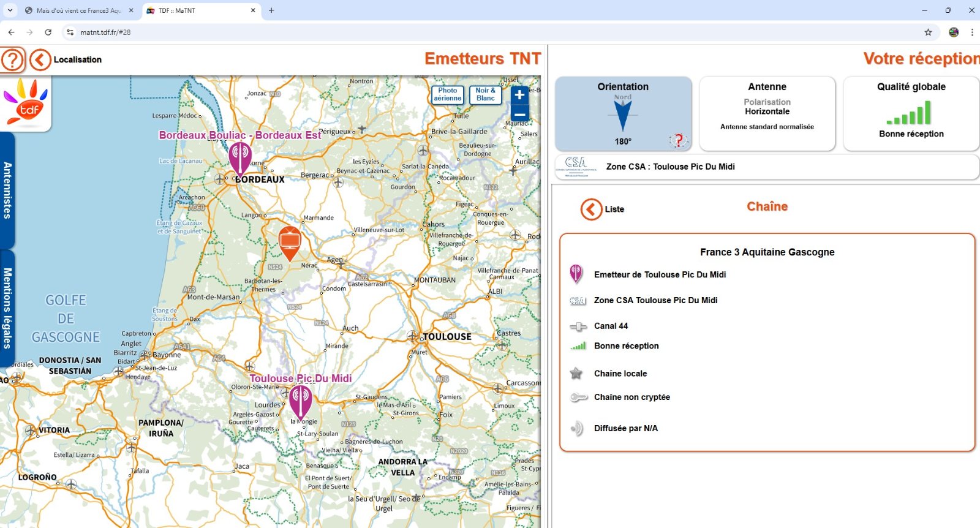This screenshot has height=528, width=980.
Task: Click the Bordeaux Bouliac transmitter pin
Action: 240,157
